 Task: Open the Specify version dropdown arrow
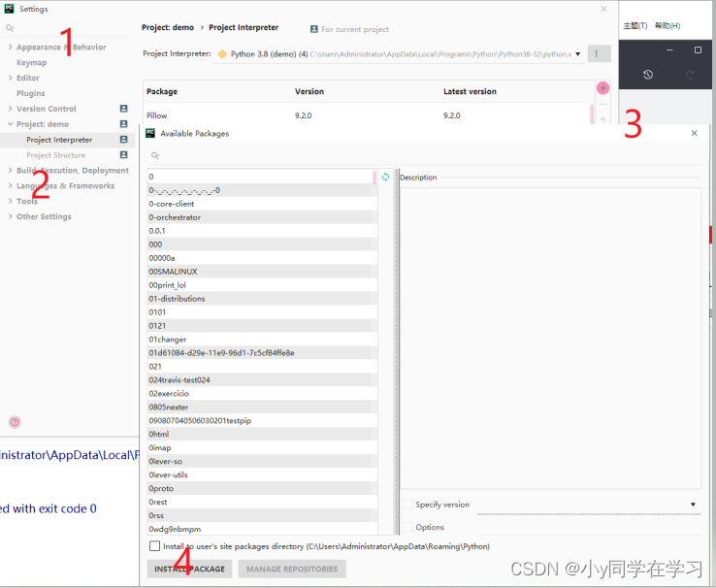pyautogui.click(x=693, y=505)
